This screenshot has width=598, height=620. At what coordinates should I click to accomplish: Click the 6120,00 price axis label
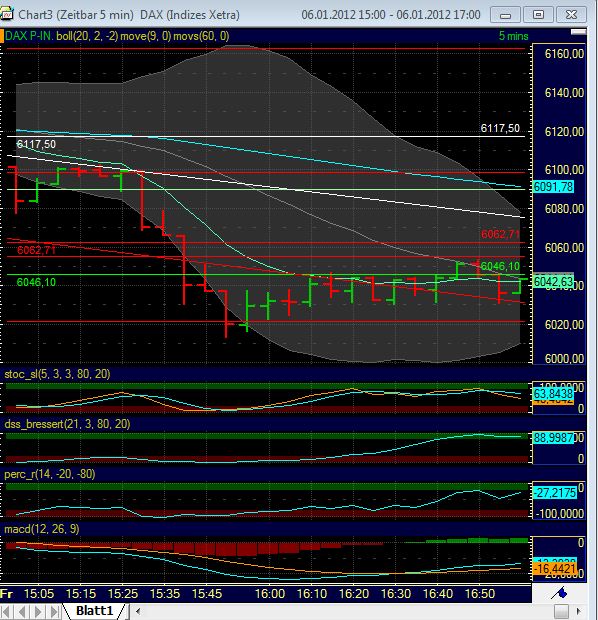(564, 132)
